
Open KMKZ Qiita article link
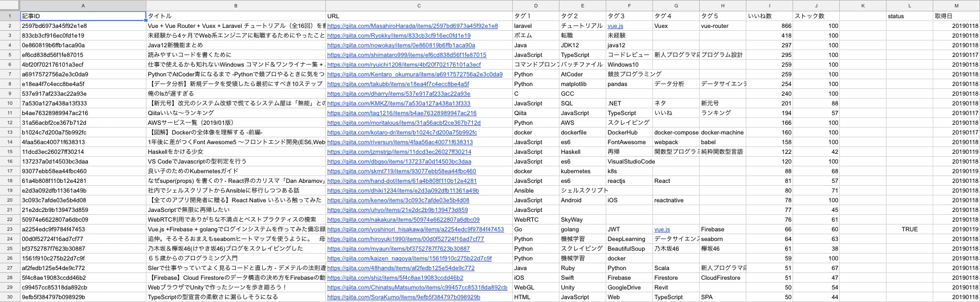click(x=399, y=103)
